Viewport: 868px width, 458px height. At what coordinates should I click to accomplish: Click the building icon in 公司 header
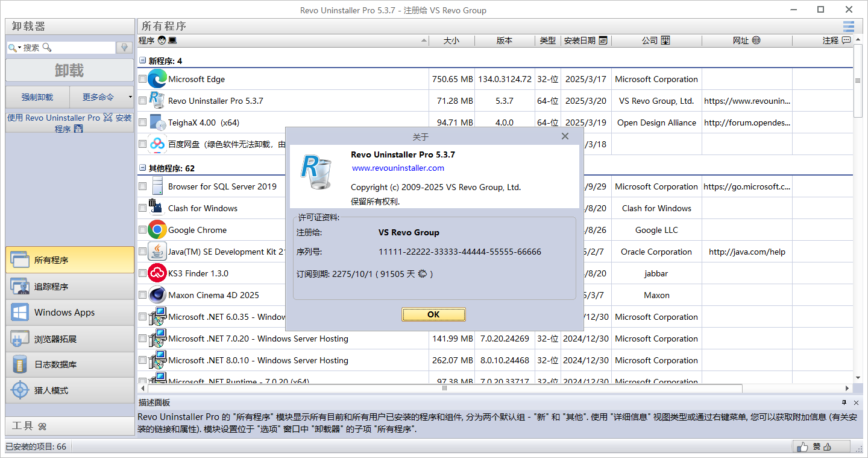point(665,40)
